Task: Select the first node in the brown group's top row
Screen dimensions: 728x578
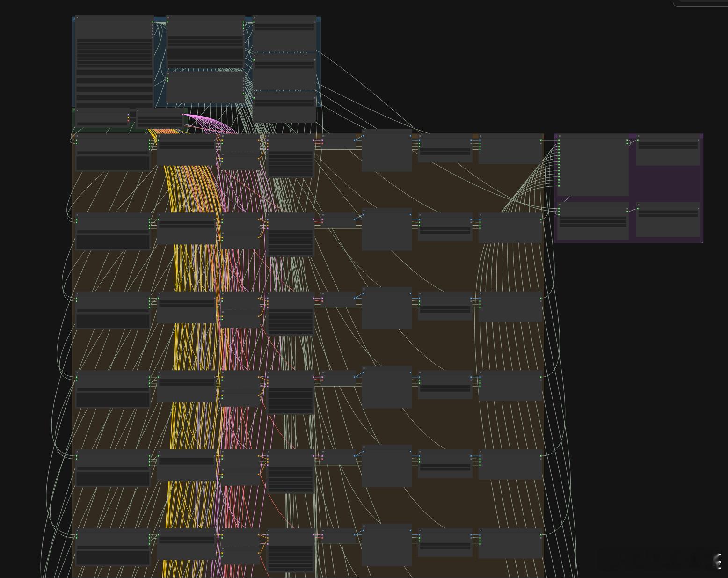Action: pos(113,153)
